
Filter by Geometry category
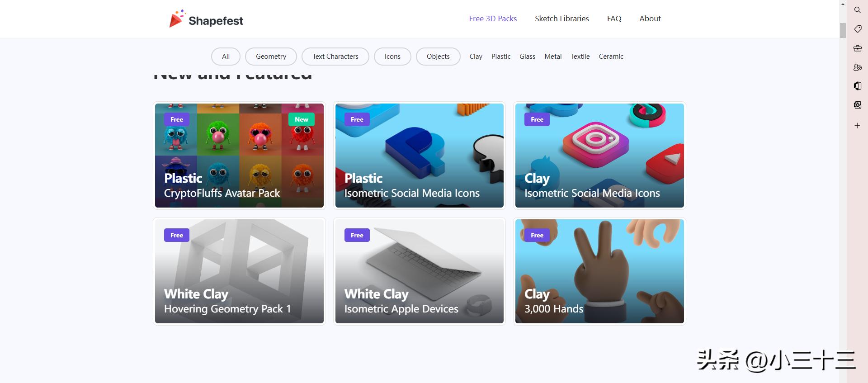pos(271,57)
